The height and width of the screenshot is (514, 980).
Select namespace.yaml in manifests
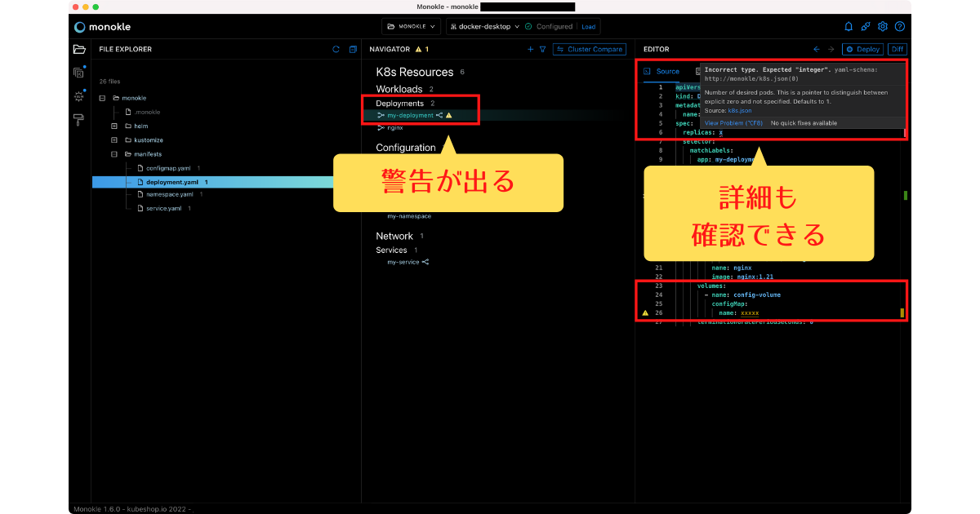click(170, 194)
